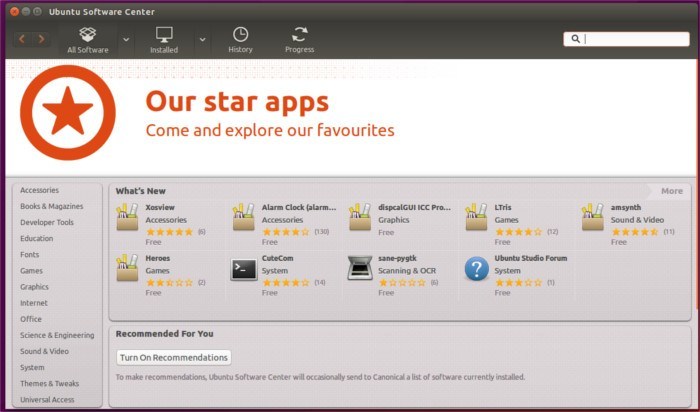700x412 pixels.
Task: Expand the All Software dropdown arrow
Action: pos(126,40)
